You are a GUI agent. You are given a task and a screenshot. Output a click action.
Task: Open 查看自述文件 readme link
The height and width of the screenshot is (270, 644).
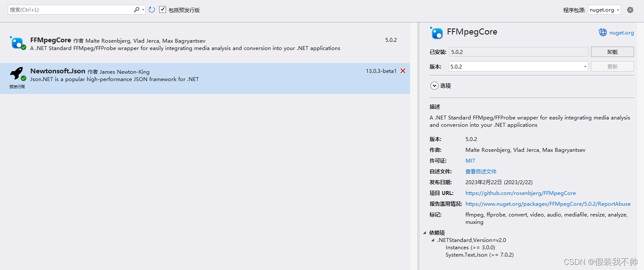481,172
